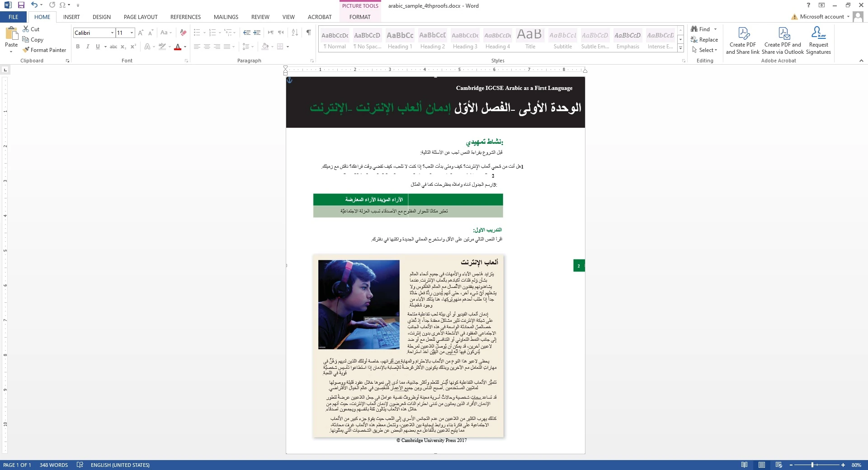Viewport: 868px width, 470px height.
Task: Toggle subscript
Action: (x=123, y=47)
